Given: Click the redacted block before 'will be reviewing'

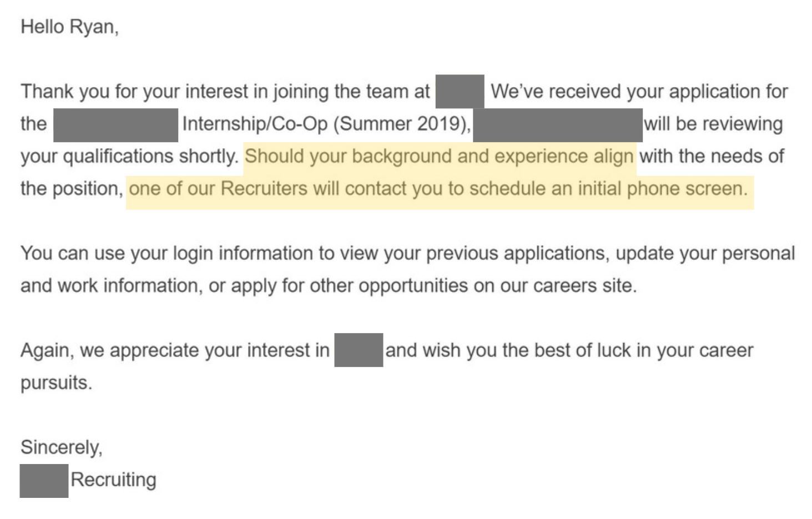Looking at the screenshot, I should click(558, 125).
